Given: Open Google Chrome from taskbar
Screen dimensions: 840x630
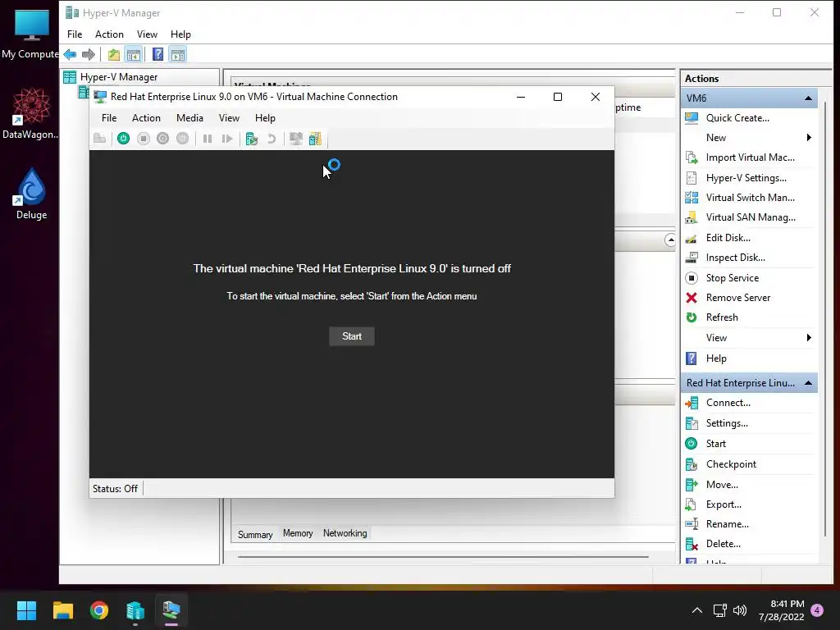Looking at the screenshot, I should click(x=99, y=610).
